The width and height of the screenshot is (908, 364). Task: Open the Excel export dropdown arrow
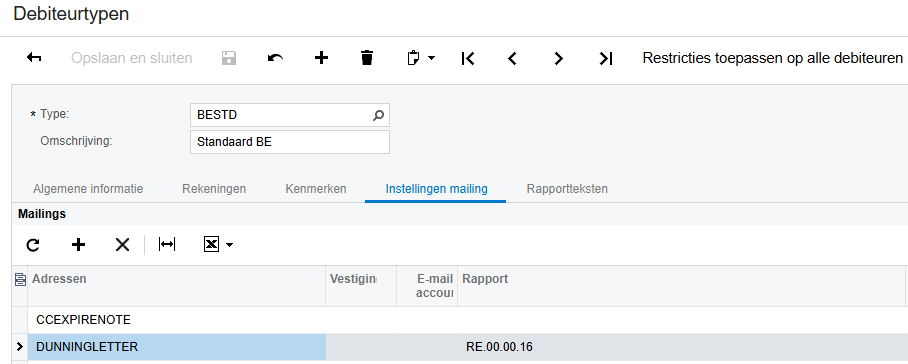click(x=229, y=245)
